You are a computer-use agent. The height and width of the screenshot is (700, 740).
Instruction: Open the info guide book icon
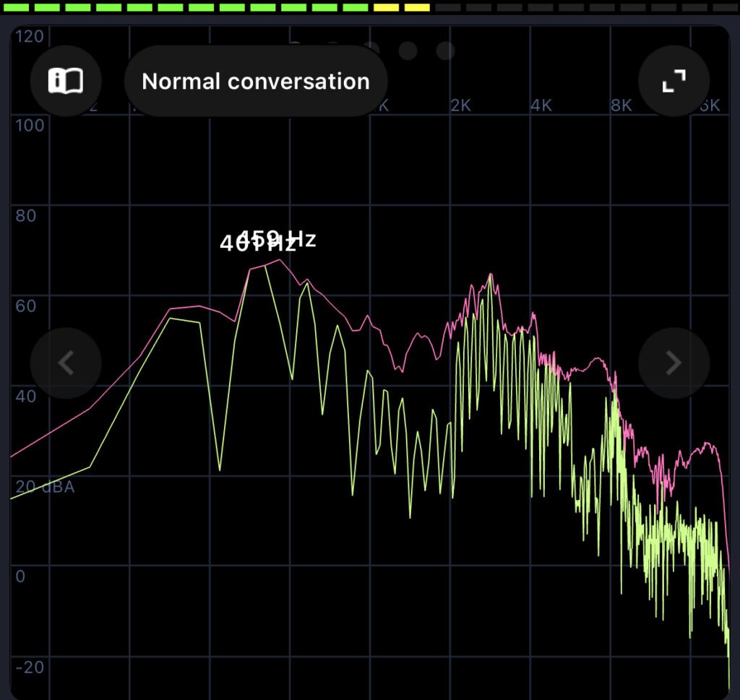66,81
